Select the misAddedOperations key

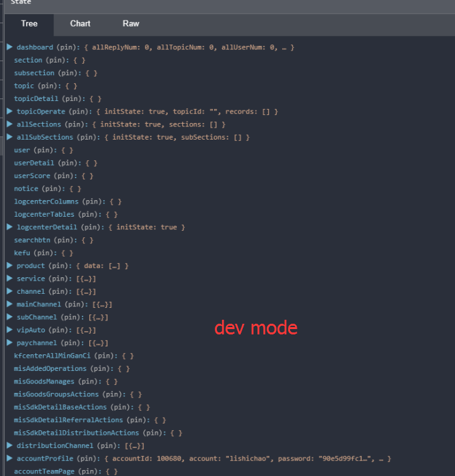click(x=50, y=368)
